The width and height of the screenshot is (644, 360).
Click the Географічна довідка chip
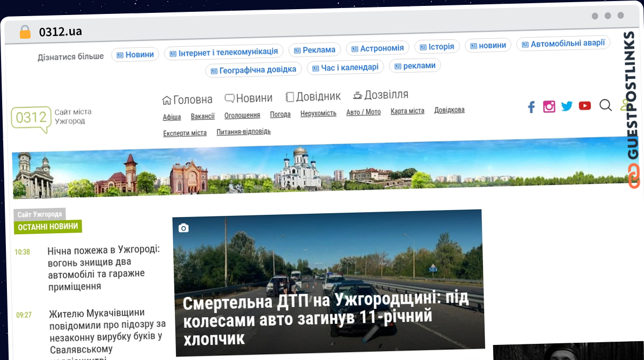pyautogui.click(x=254, y=70)
